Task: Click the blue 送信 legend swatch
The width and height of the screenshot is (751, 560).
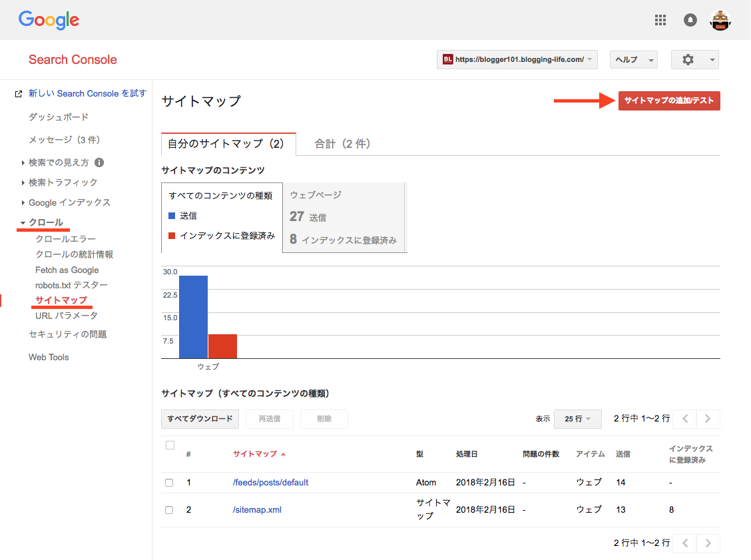Action: pyautogui.click(x=172, y=216)
